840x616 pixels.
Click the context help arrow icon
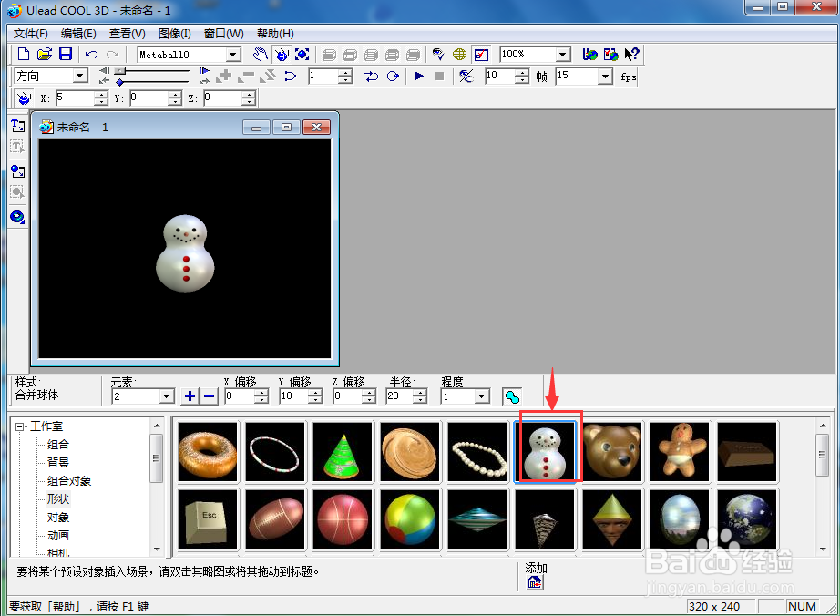pos(632,54)
